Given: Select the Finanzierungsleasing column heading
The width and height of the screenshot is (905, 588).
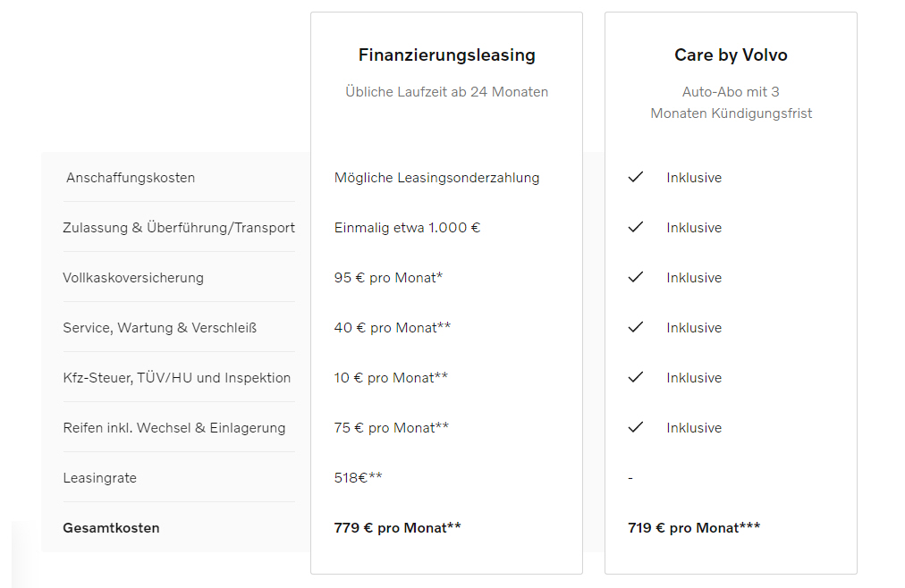Looking at the screenshot, I should (447, 55).
